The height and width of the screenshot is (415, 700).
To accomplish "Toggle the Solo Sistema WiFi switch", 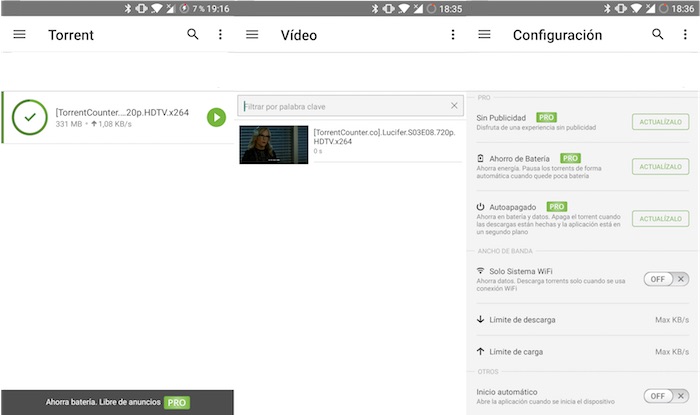I will tap(666, 279).
